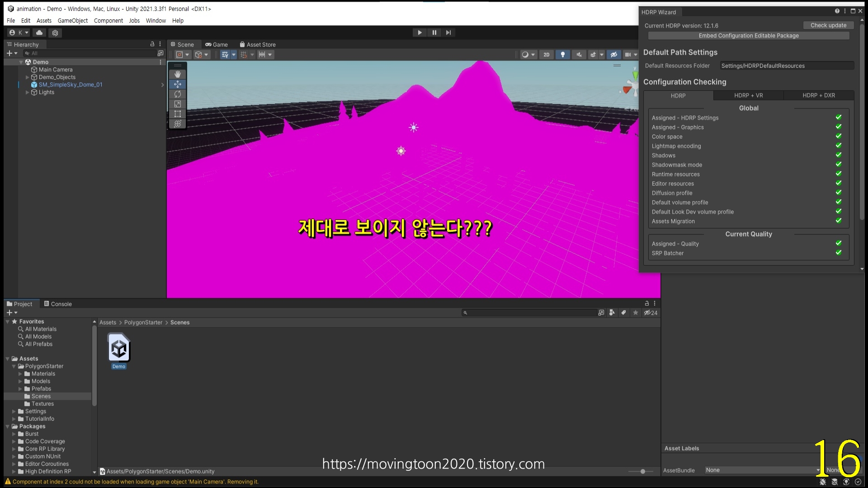This screenshot has height=488, width=868.
Task: Expand Demo_Objects in Hierarchy
Action: tap(27, 77)
